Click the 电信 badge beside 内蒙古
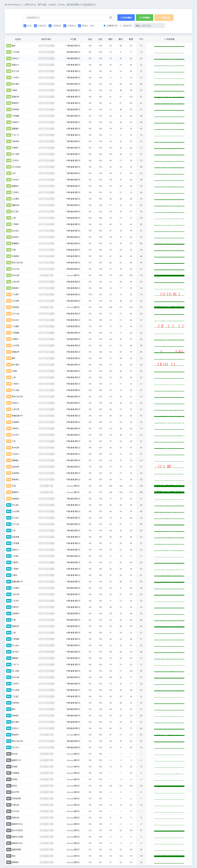Image resolution: width=197 pixels, height=868 pixels. point(9,90)
